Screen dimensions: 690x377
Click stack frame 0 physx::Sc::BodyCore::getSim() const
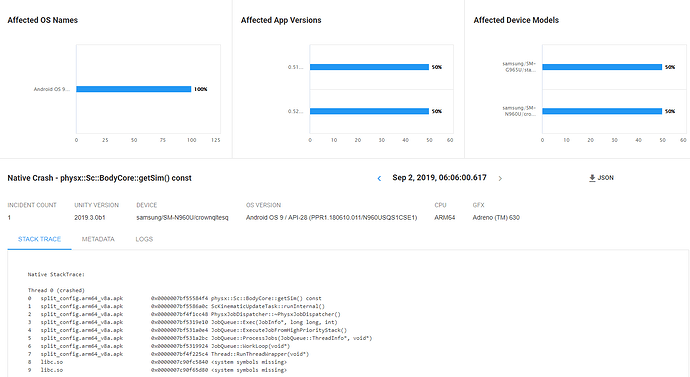pyautogui.click(x=175, y=298)
